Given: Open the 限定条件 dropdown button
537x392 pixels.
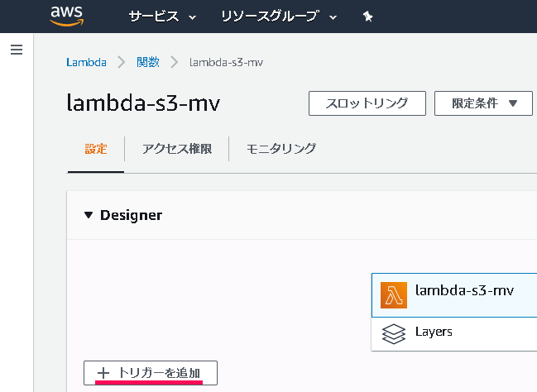Looking at the screenshot, I should click(x=483, y=103).
